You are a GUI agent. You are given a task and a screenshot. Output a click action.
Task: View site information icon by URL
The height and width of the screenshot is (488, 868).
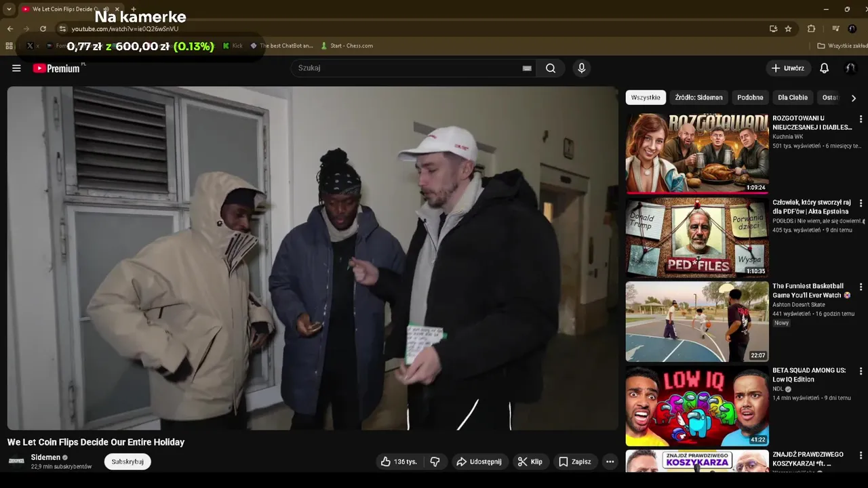point(62,28)
